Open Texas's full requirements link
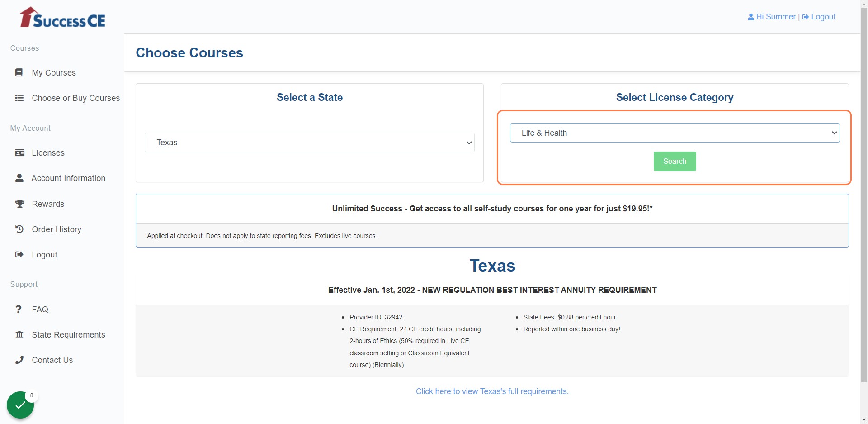The width and height of the screenshot is (868, 424). coord(492,391)
